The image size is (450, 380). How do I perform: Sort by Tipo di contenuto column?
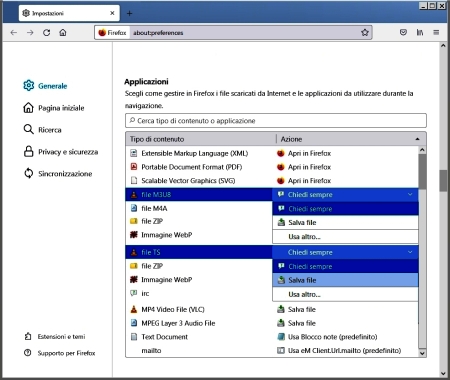point(200,139)
